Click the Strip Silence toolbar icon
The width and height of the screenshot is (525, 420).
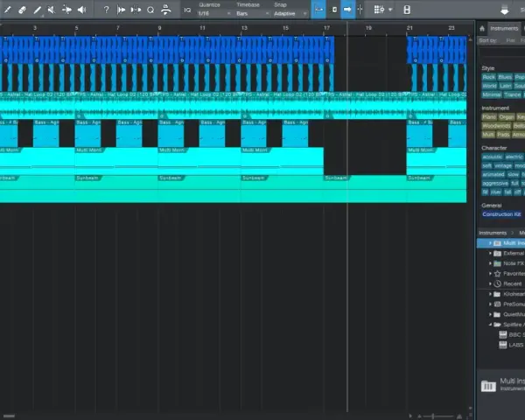(x=121, y=10)
